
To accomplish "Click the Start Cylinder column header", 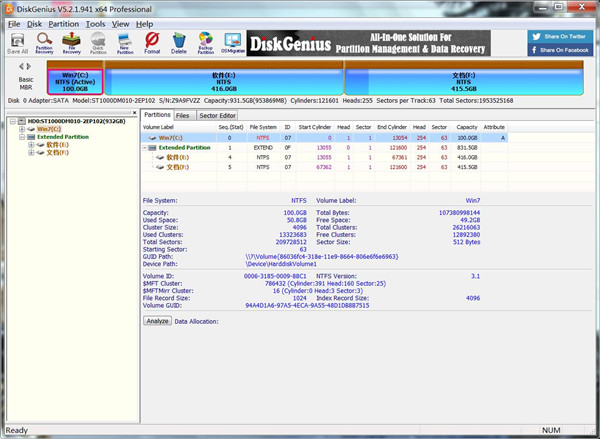I will pos(314,127).
